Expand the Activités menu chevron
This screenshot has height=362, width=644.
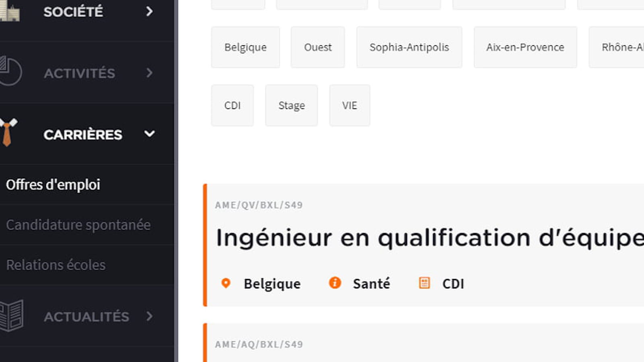tap(149, 73)
